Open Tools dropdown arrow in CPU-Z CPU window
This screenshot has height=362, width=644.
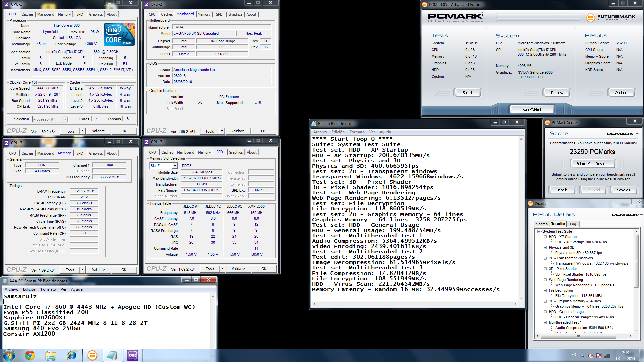point(82,131)
